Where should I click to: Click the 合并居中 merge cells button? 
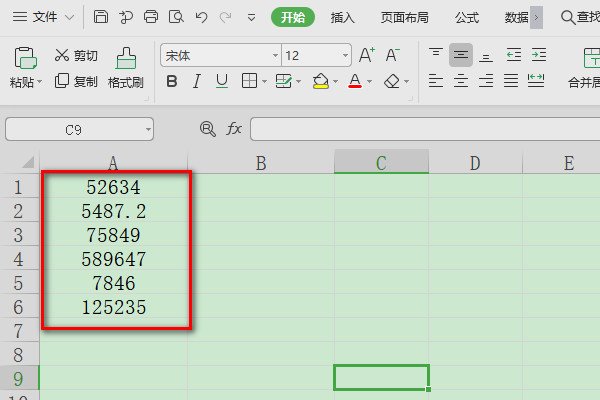pos(585,68)
